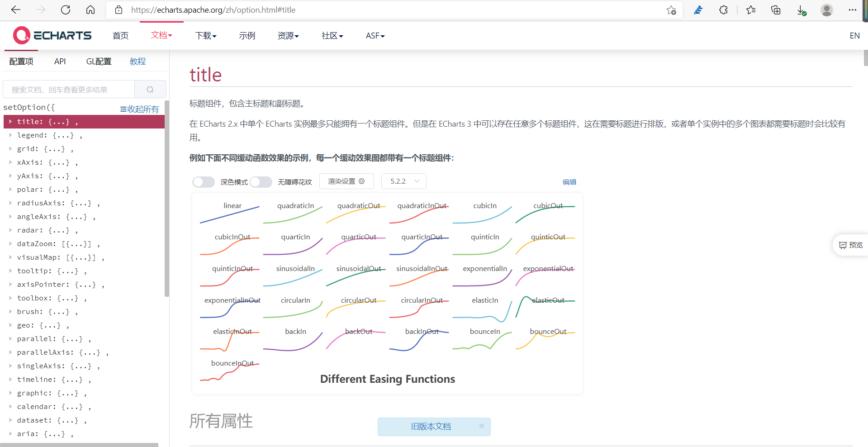This screenshot has width=868, height=447.
Task: Open the 文档 menu
Action: click(161, 35)
